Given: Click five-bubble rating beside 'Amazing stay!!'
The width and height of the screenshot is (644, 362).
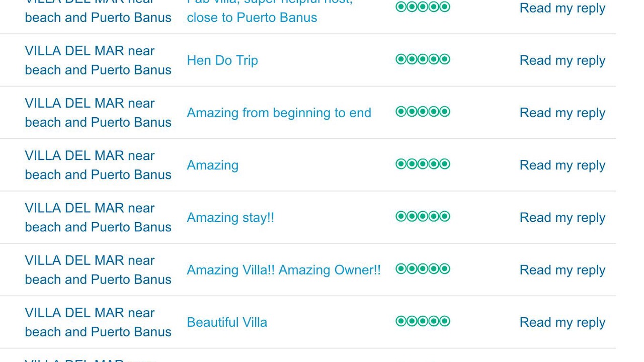Looking at the screenshot, I should pos(423,216).
